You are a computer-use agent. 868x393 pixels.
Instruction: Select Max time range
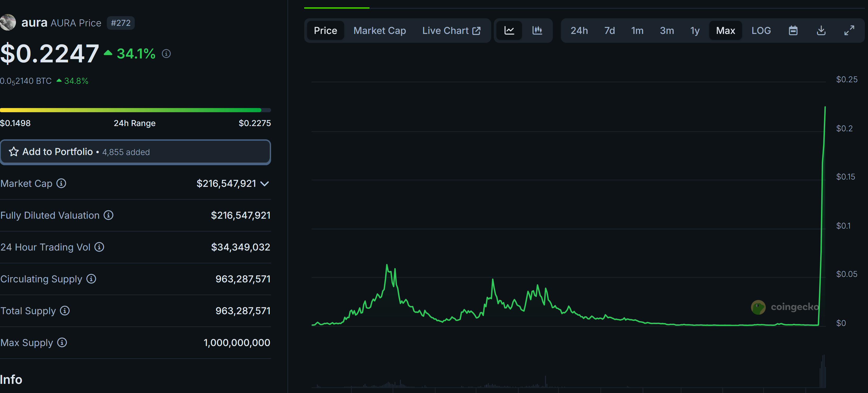point(725,31)
